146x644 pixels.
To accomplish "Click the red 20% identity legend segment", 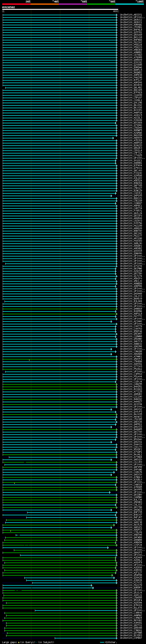I will tap(16, 4).
